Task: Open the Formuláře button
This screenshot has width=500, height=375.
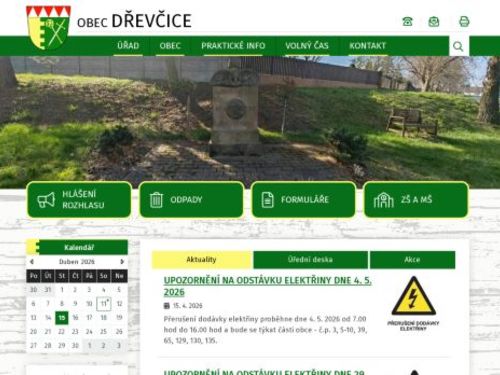Action: (304, 200)
